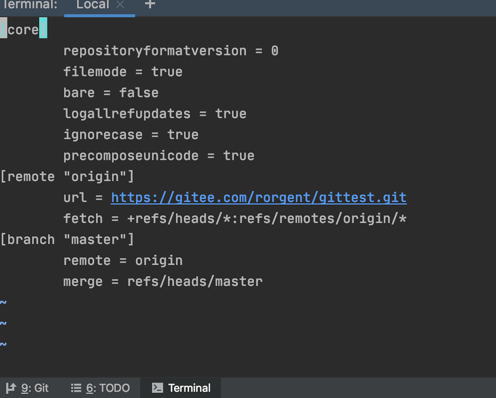Select the Terminal tool window tab

point(181,388)
